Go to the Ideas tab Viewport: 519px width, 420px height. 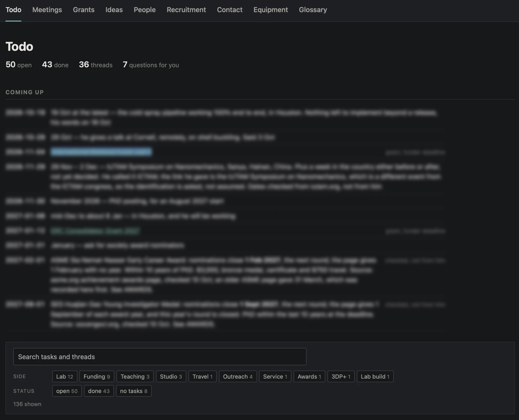[114, 10]
